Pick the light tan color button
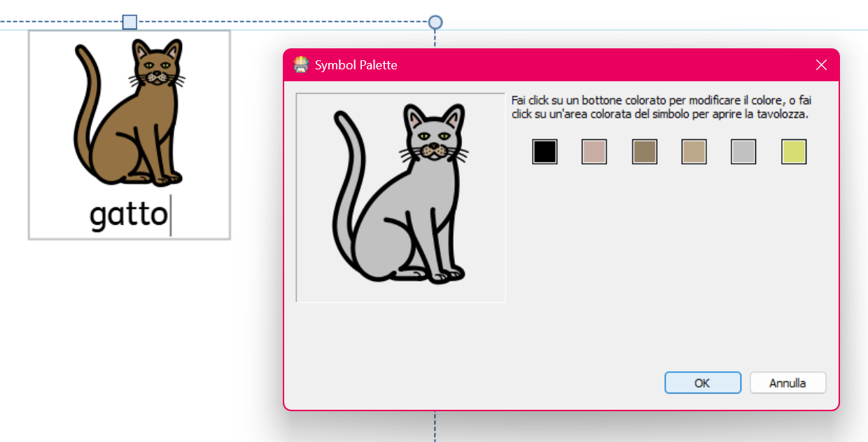The image size is (868, 442). 694,151
